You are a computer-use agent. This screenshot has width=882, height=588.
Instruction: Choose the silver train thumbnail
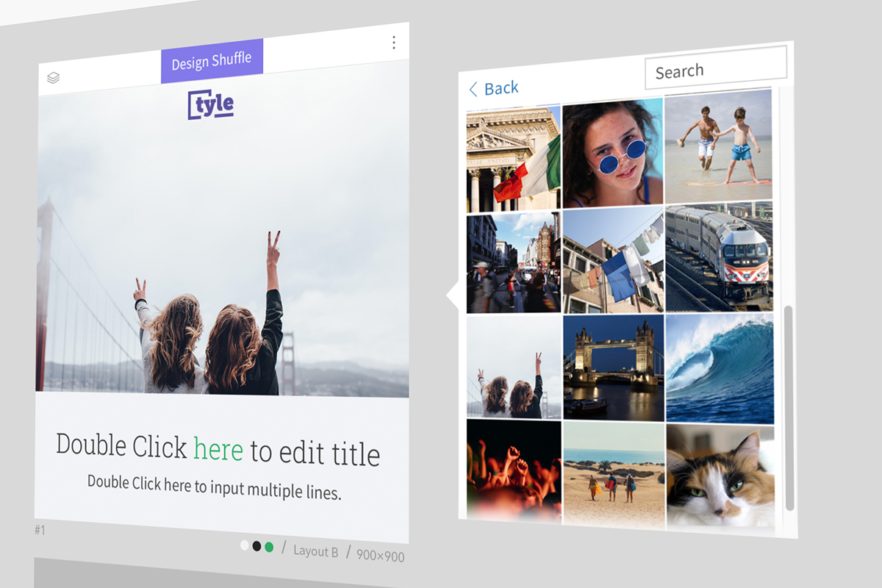tap(719, 257)
